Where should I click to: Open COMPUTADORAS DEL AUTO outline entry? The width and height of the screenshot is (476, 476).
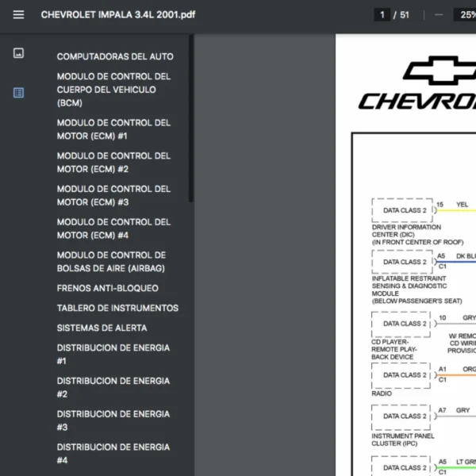click(115, 56)
